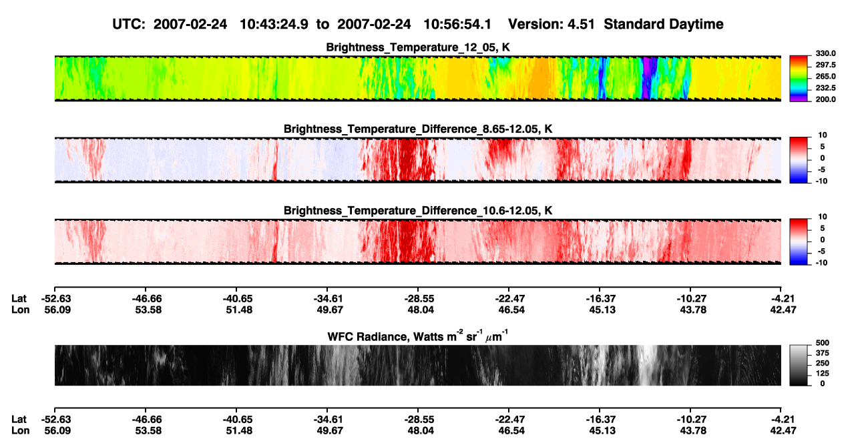Click the Brightness_Temperature_12_05, K plot title
Screen dimensions: 868x445
tap(418, 47)
